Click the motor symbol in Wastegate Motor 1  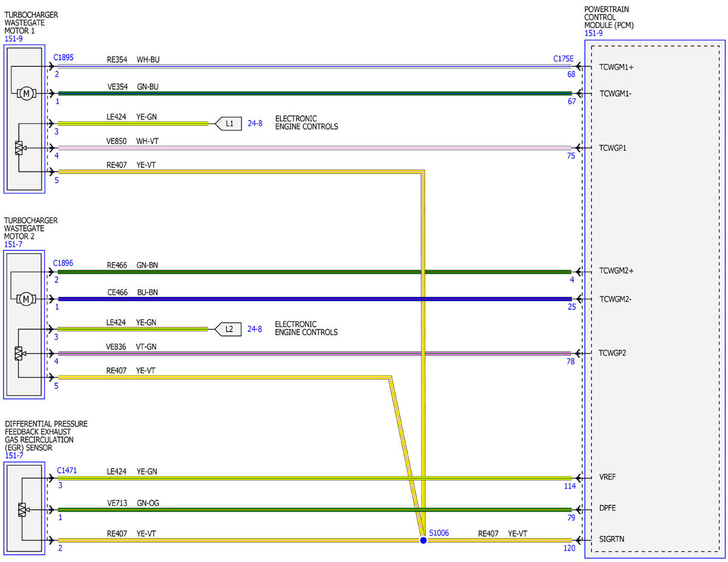26,93
